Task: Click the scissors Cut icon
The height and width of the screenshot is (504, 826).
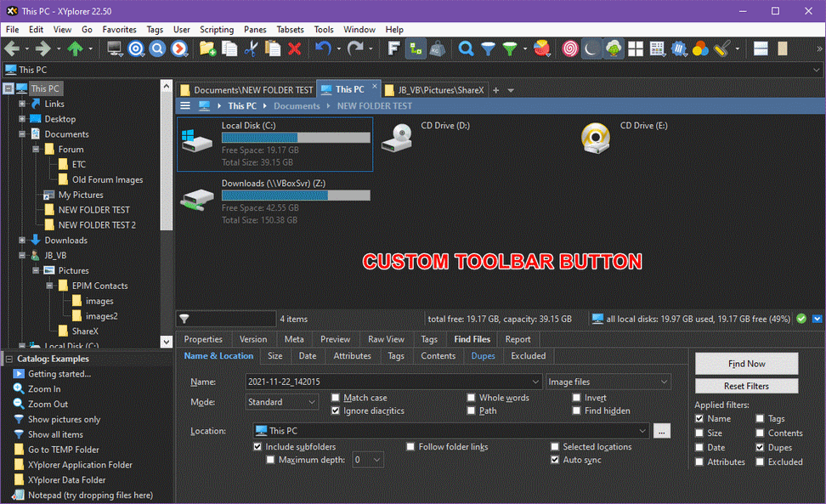Action: point(252,49)
